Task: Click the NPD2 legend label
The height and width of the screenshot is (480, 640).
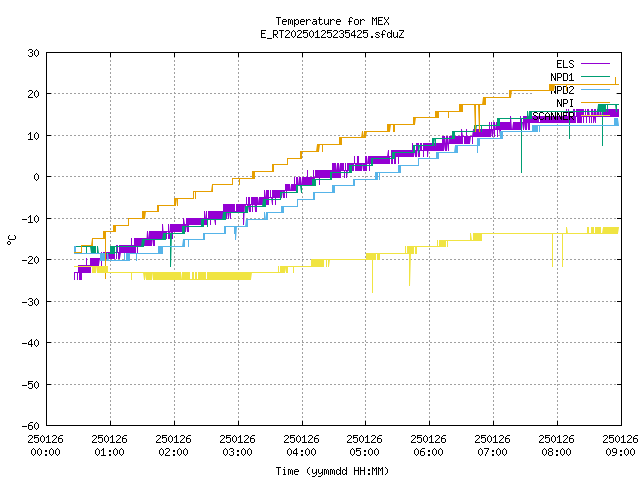Action: pos(562,90)
